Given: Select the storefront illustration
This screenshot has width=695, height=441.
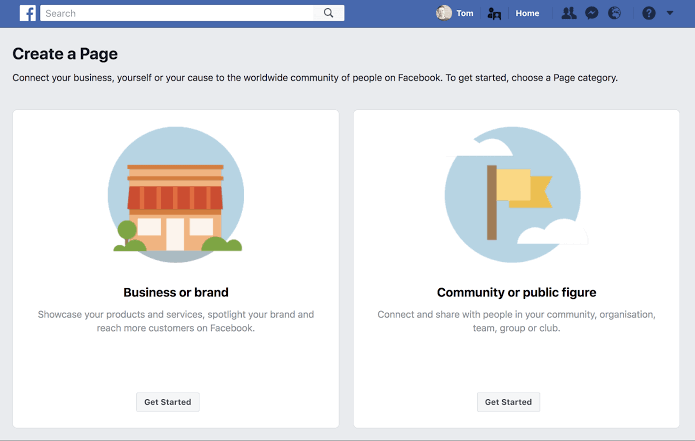Looking at the screenshot, I should click(176, 195).
